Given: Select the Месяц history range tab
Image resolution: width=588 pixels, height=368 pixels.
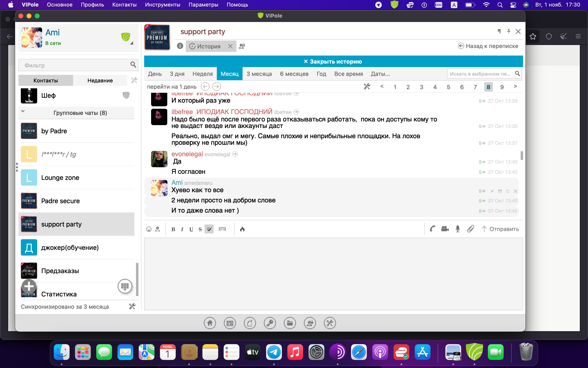Looking at the screenshot, I should [229, 74].
